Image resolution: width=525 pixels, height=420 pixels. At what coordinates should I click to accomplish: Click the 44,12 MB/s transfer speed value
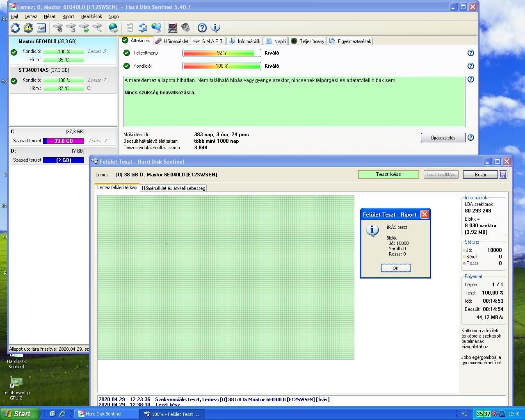490,317
